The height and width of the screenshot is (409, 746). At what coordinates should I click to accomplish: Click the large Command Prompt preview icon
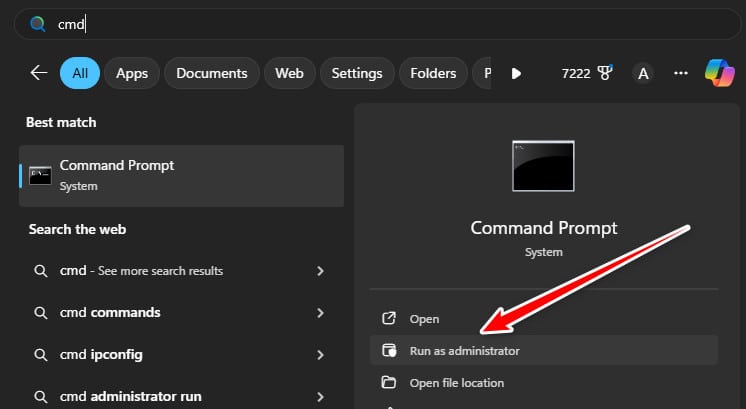543,166
